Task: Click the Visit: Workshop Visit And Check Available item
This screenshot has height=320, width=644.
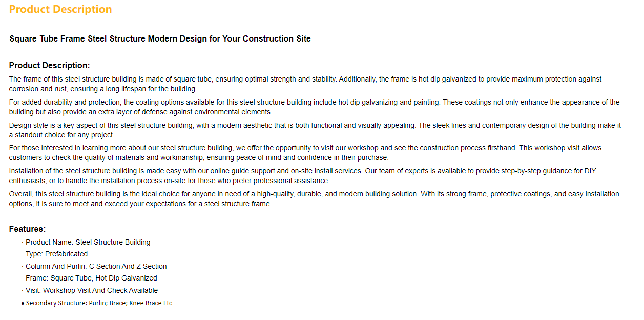Action: (92, 291)
